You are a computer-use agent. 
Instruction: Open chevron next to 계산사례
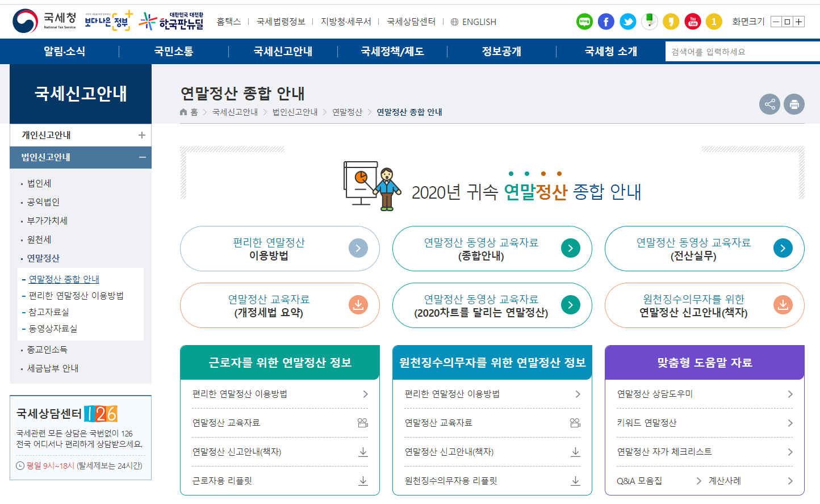pyautogui.click(x=790, y=481)
